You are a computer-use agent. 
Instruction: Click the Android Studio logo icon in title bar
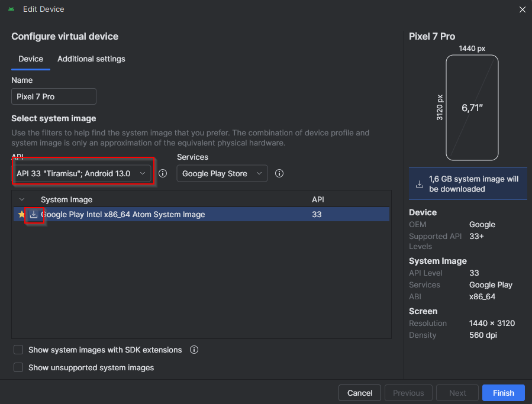coord(11,9)
